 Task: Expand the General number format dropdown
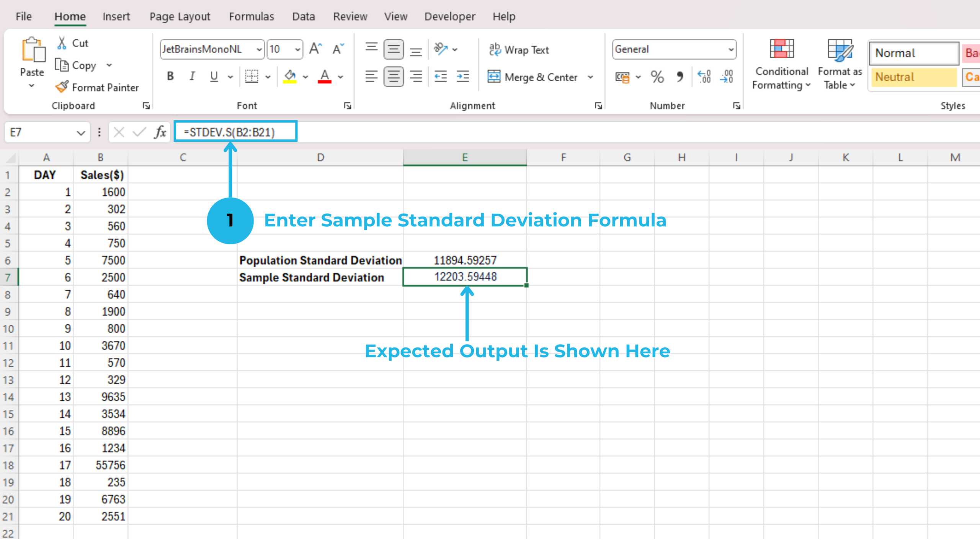coord(730,49)
